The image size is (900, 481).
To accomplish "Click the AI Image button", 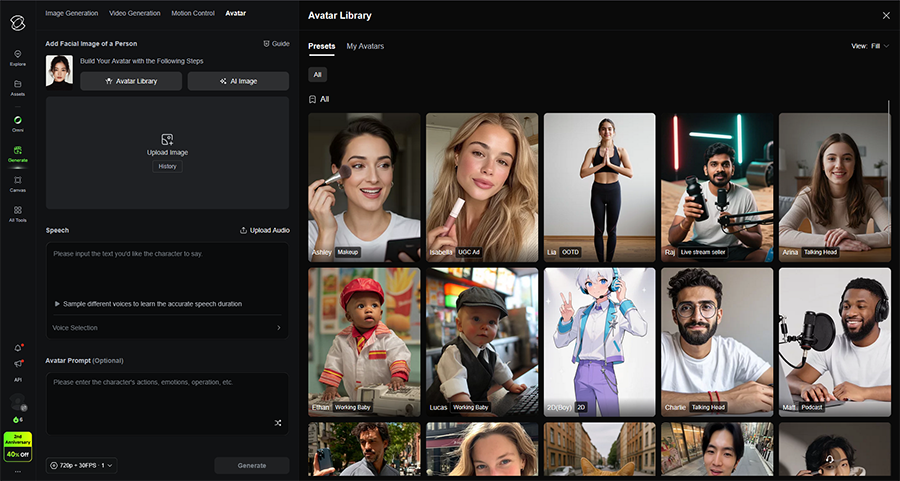I will pos(238,81).
